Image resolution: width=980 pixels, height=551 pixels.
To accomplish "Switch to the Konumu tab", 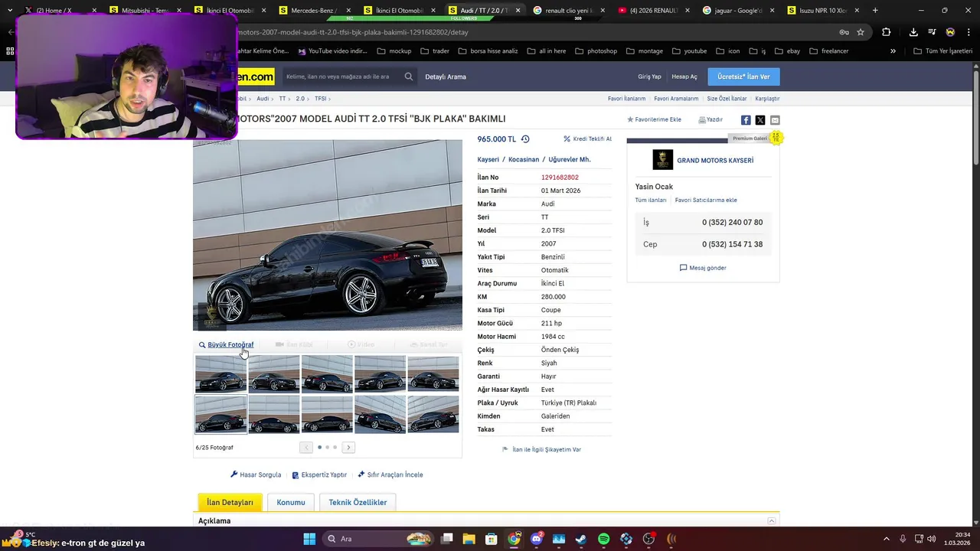I will point(291,502).
